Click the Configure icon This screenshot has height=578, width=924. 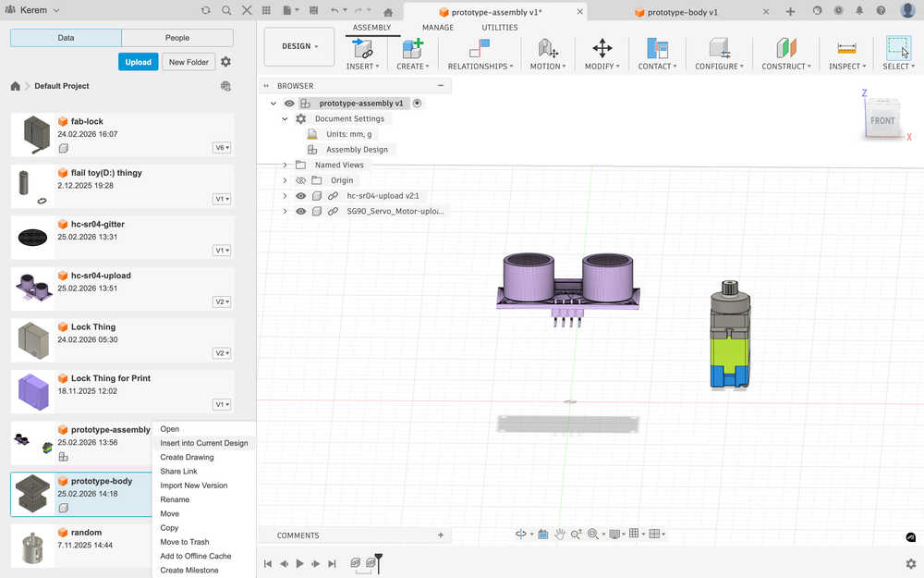coord(719,48)
